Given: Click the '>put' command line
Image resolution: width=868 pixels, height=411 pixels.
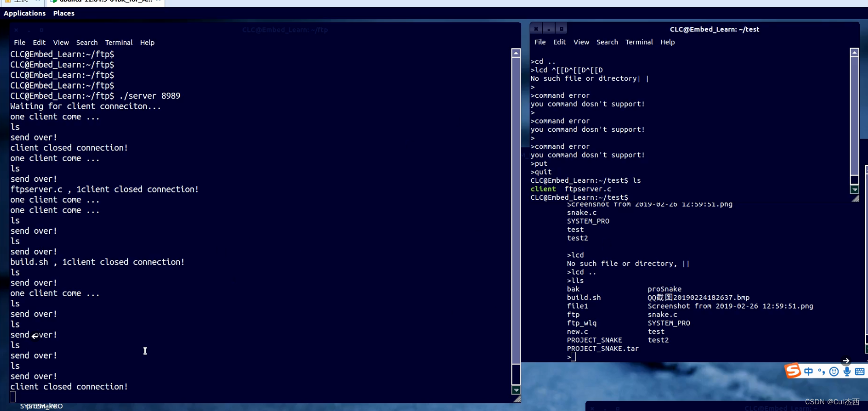Looking at the screenshot, I should [539, 163].
